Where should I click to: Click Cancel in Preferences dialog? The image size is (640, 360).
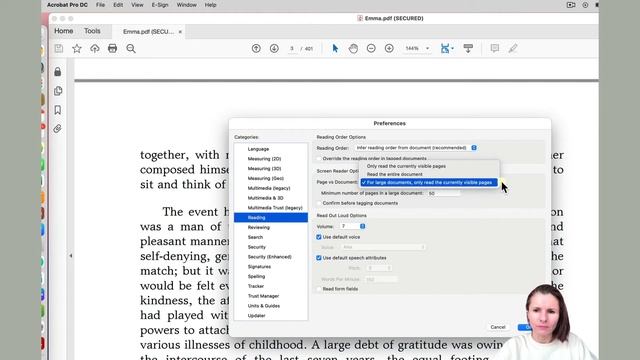tap(498, 327)
